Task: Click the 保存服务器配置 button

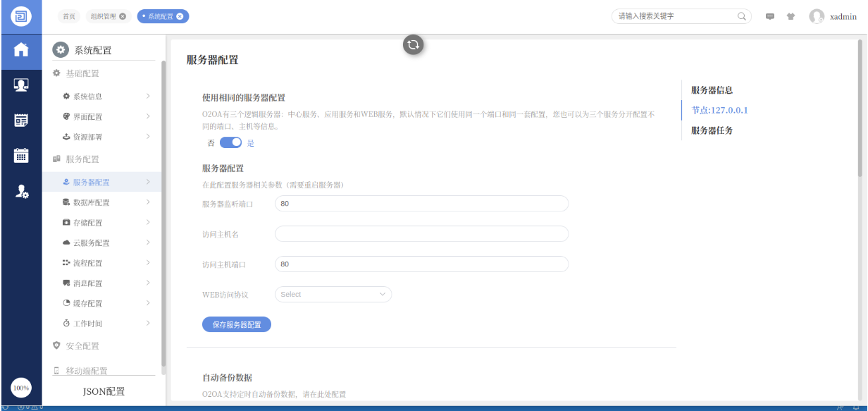Action: click(x=237, y=325)
